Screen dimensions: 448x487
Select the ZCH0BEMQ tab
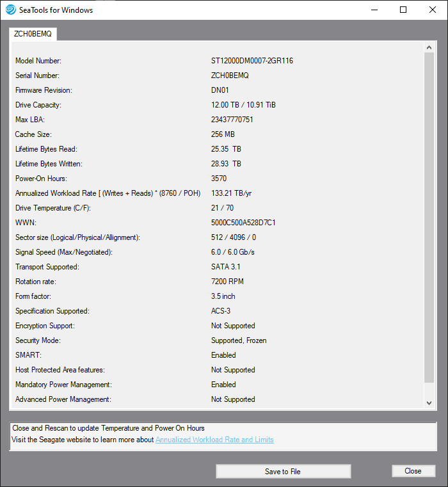(33, 34)
